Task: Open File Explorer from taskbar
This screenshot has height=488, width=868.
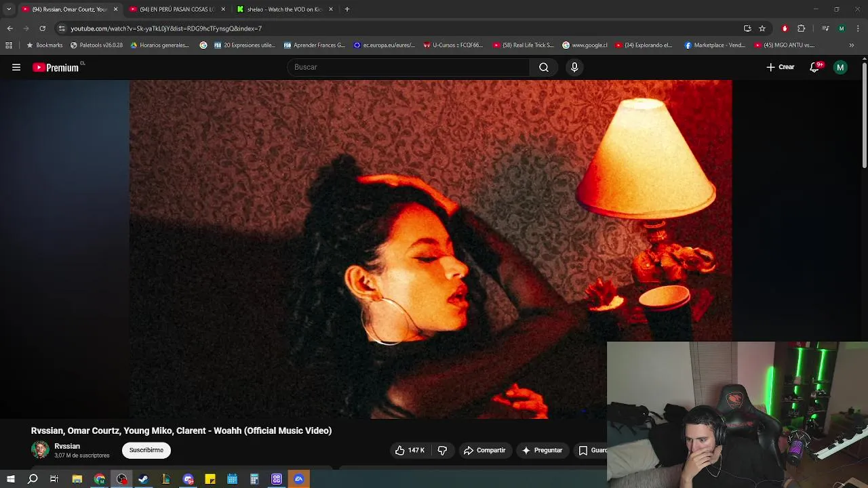Action: (x=77, y=479)
